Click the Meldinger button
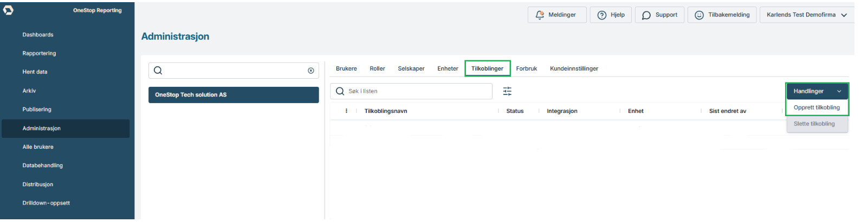This screenshot has width=868, height=222. pyautogui.click(x=557, y=15)
